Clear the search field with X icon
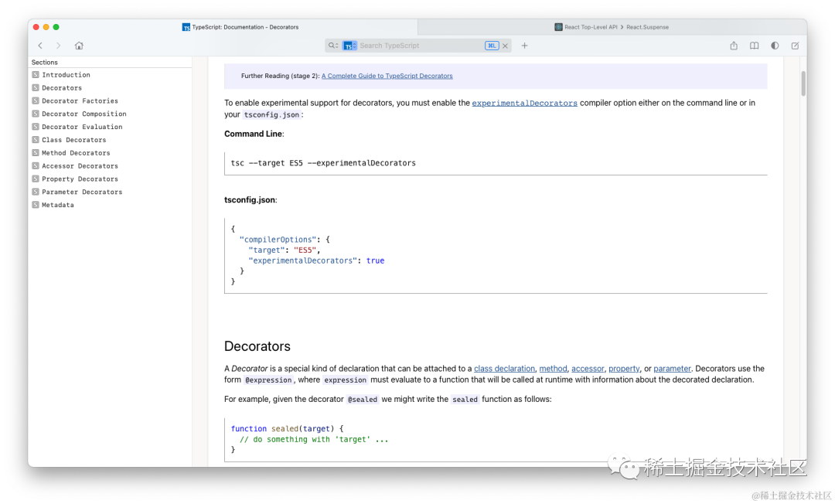Viewport: 835px width, 504px height. tap(506, 46)
